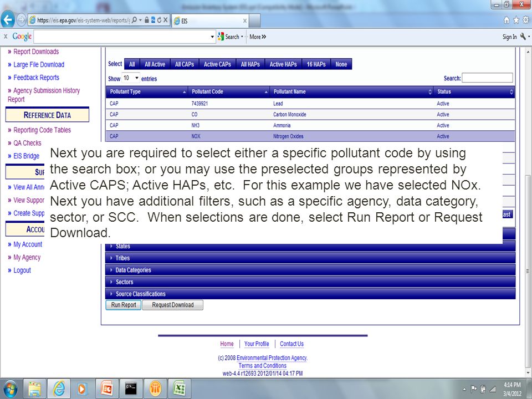Open the Reporting Code Tables link

[42, 130]
